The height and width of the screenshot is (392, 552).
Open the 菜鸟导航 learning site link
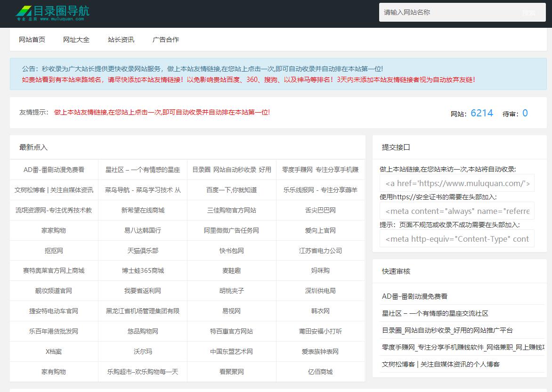(x=143, y=190)
